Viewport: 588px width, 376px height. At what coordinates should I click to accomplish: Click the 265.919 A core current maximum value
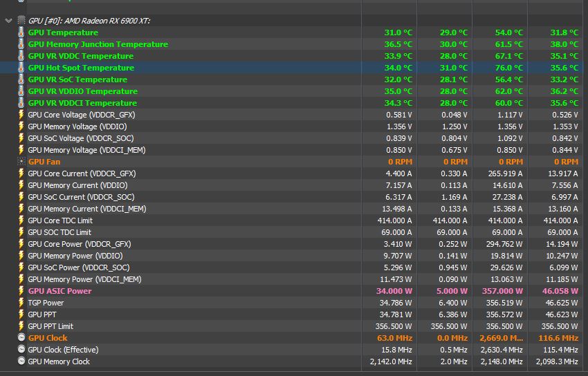[505, 173]
